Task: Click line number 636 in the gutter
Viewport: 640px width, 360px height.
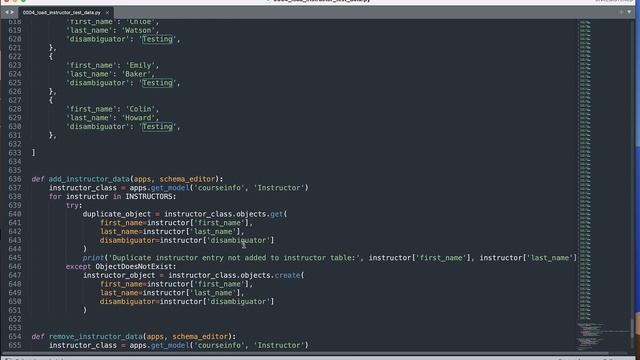Action: [15, 179]
